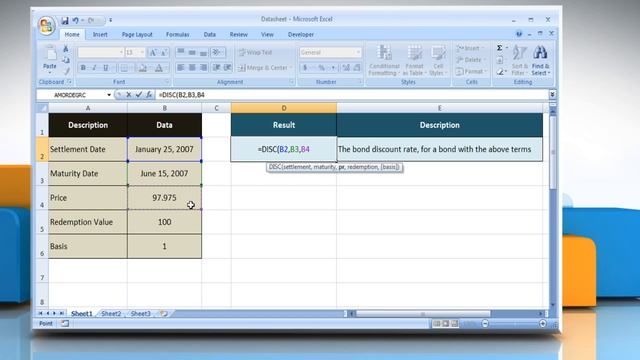Image resolution: width=640 pixels, height=360 pixels.
Task: Cancel the formula entry with X
Action: pyautogui.click(x=129, y=95)
